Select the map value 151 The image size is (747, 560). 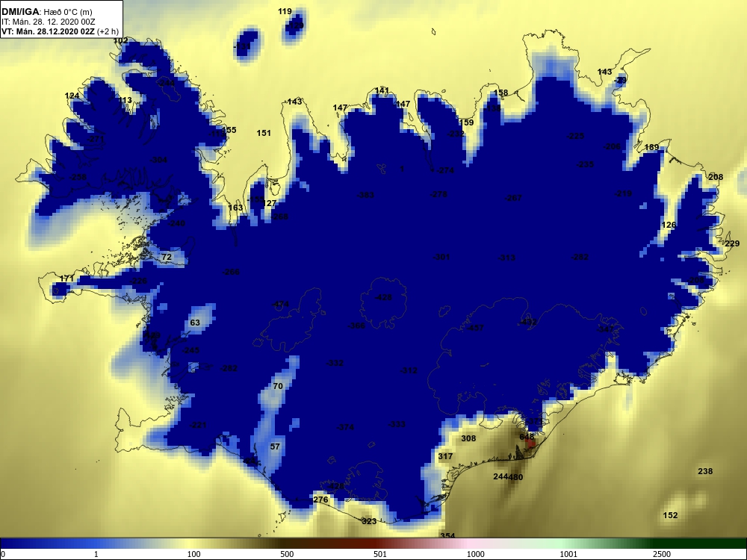coord(264,134)
